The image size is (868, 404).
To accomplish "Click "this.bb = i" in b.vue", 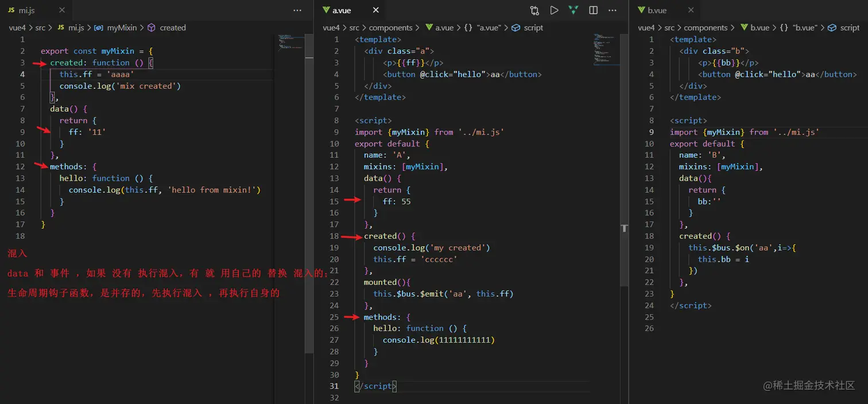I will point(723,259).
